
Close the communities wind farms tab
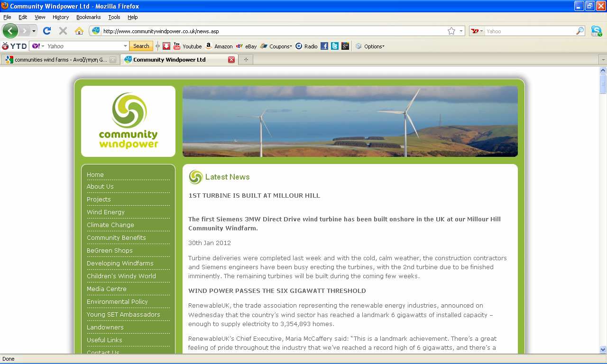[x=113, y=60]
